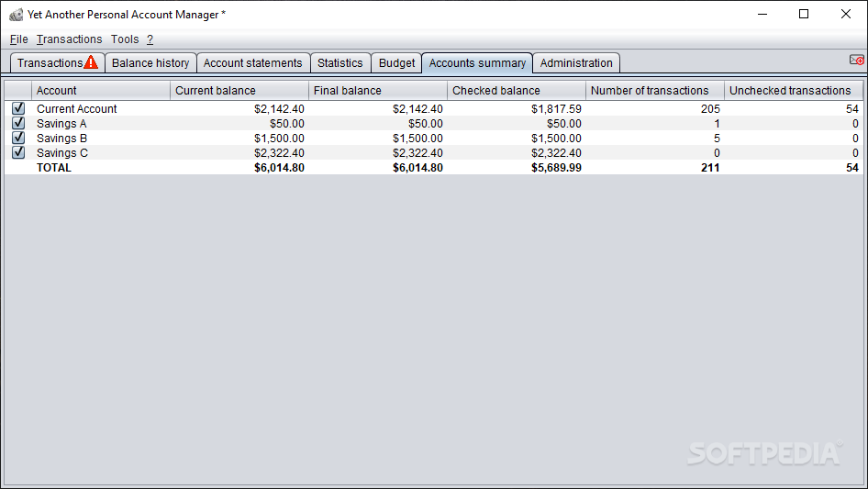Image resolution: width=868 pixels, height=489 pixels.
Task: Sort by Current balance column header
Action: (x=239, y=90)
